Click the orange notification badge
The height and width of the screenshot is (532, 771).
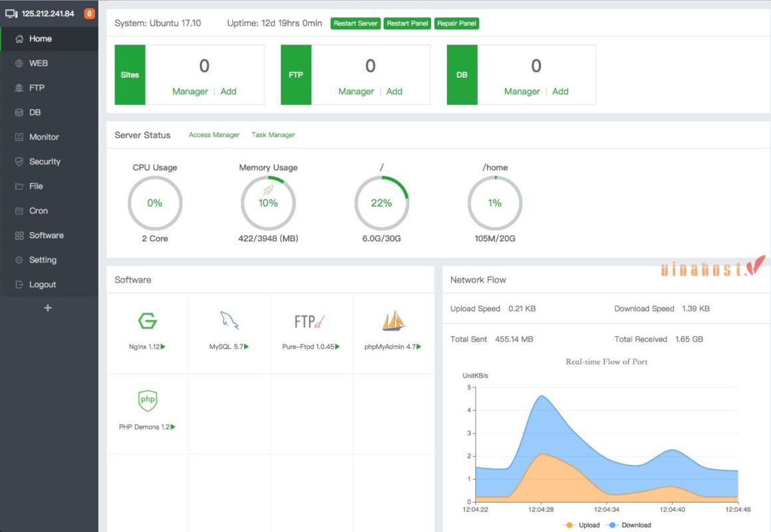pyautogui.click(x=89, y=13)
